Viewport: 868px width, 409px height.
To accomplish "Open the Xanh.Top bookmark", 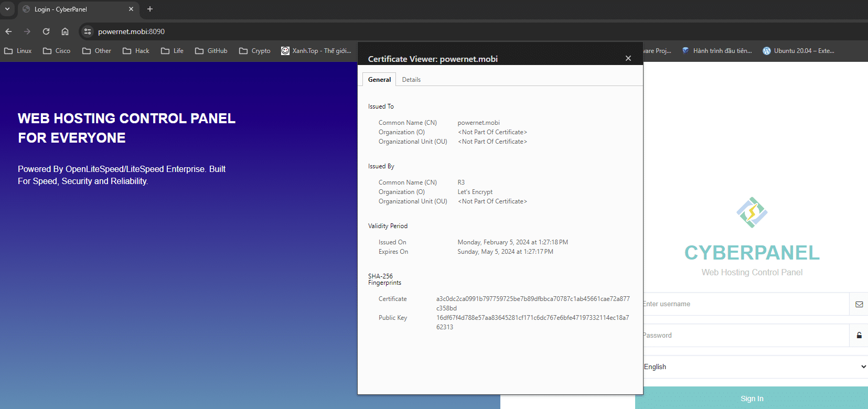I will (x=316, y=51).
